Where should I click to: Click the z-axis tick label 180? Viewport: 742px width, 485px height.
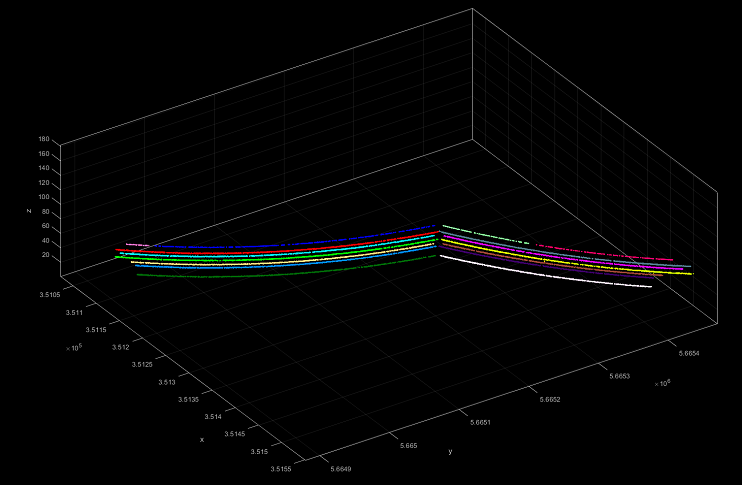pyautogui.click(x=44, y=140)
